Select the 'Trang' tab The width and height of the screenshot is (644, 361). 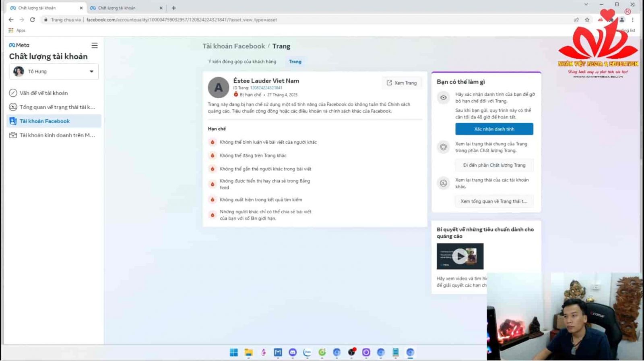295,62
